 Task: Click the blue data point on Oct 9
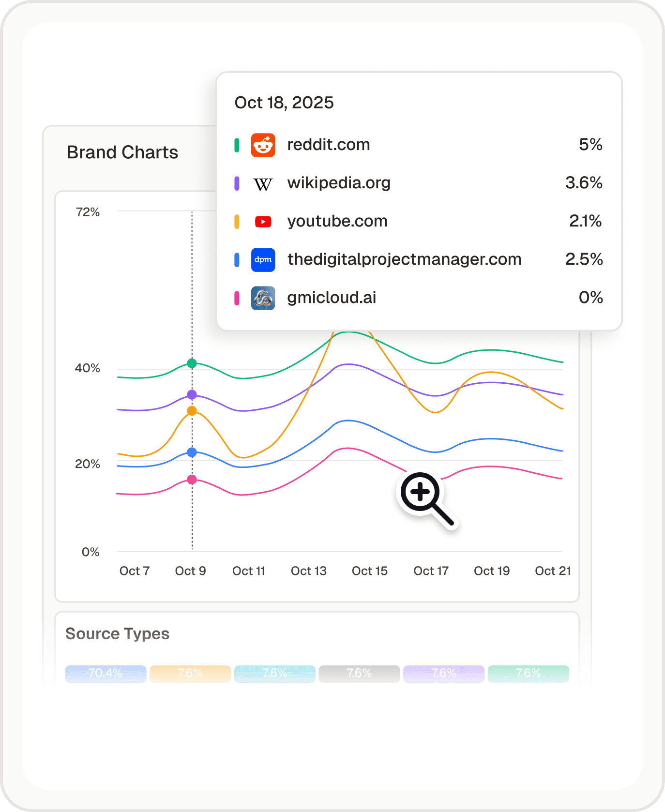click(x=192, y=452)
